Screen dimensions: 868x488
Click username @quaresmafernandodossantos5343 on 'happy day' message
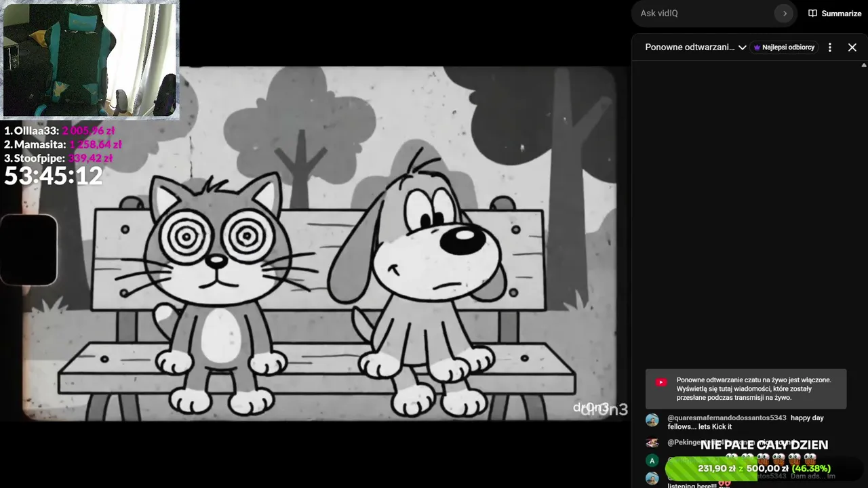coord(727,418)
